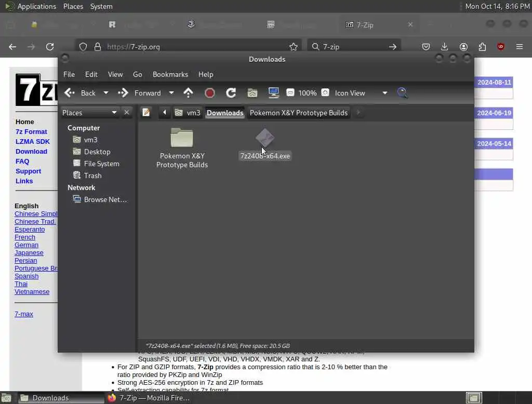The height and width of the screenshot is (404, 532).
Task: Select Browse Network in the sidebar
Action: pyautogui.click(x=105, y=199)
